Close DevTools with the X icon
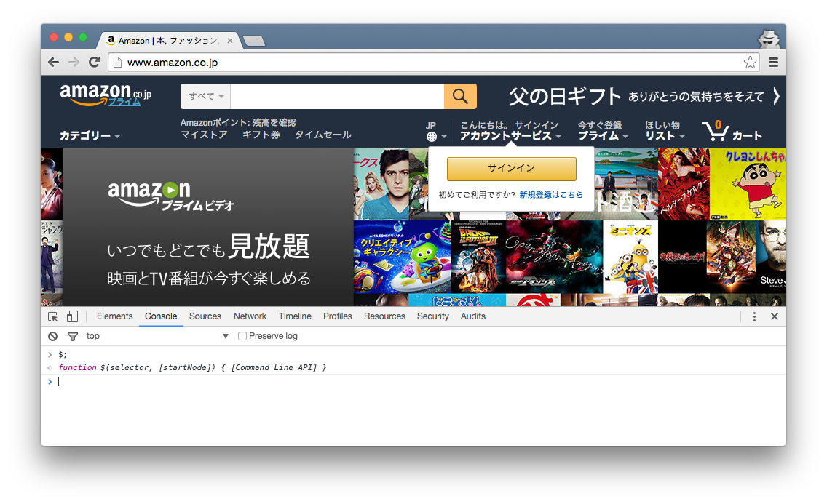The width and height of the screenshot is (827, 504). click(x=775, y=316)
